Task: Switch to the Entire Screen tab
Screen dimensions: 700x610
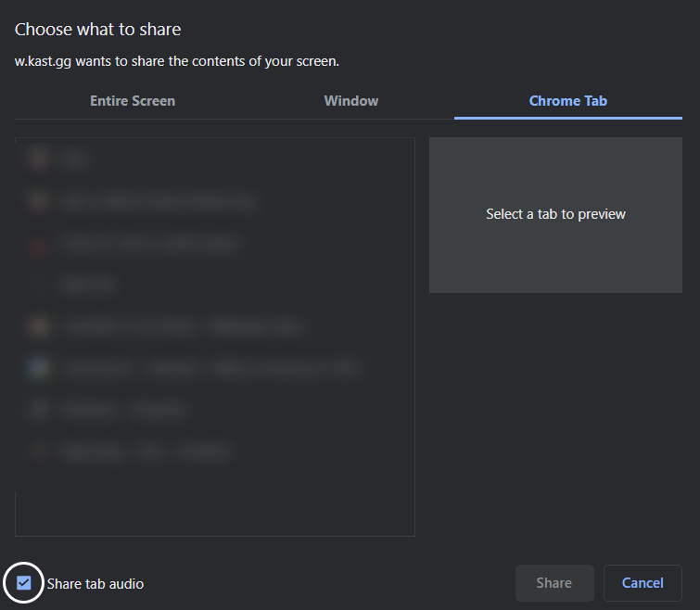Action: (x=133, y=101)
